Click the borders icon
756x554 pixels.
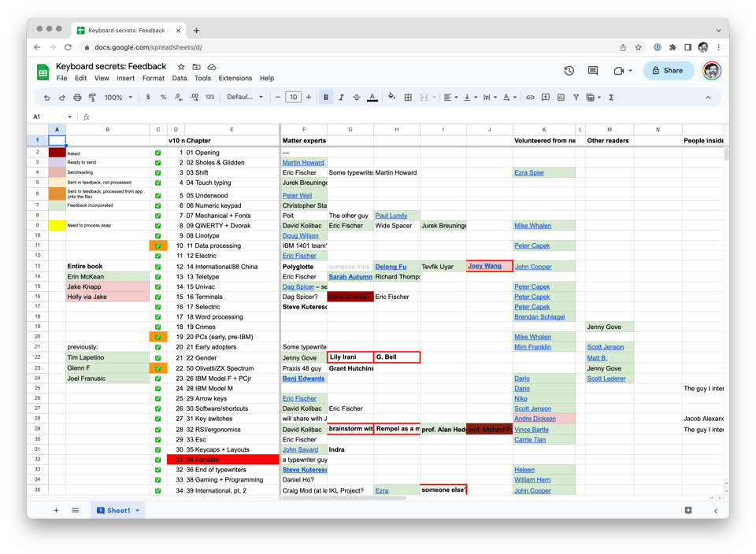click(408, 97)
